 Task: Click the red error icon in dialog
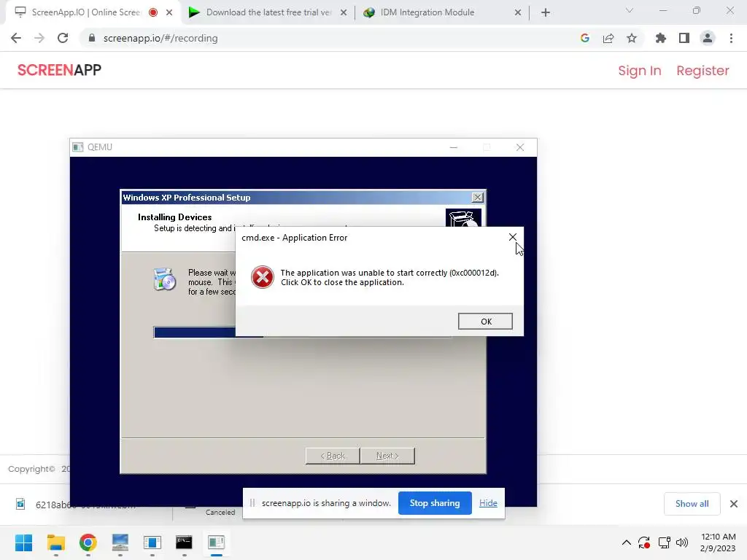263,277
